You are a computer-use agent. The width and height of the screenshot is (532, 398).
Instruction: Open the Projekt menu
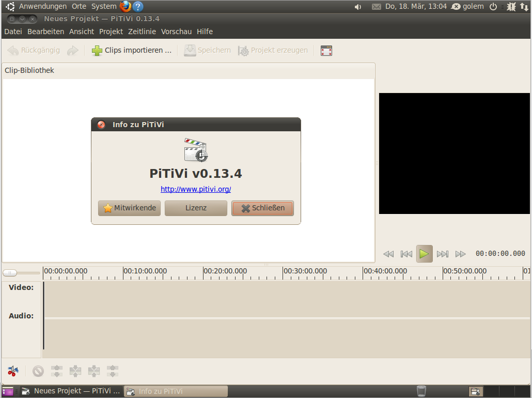pos(111,31)
